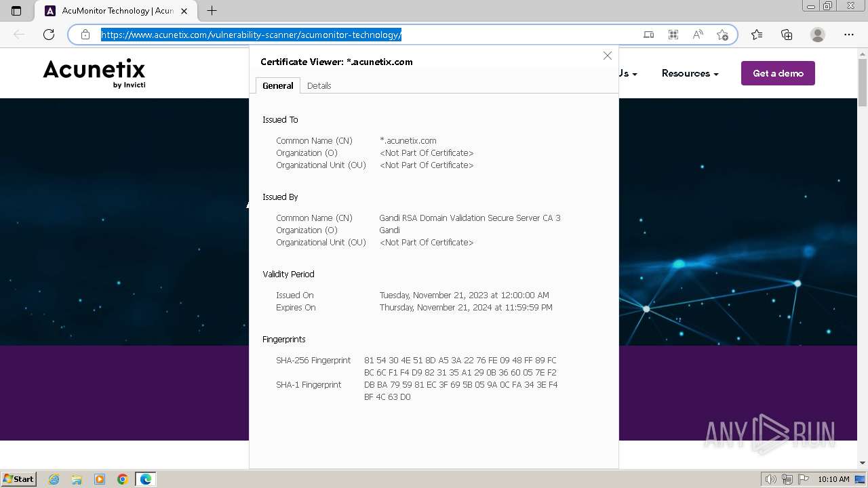Select the SHA-1 fingerprint first line
The height and width of the screenshot is (488, 868).
click(461, 385)
